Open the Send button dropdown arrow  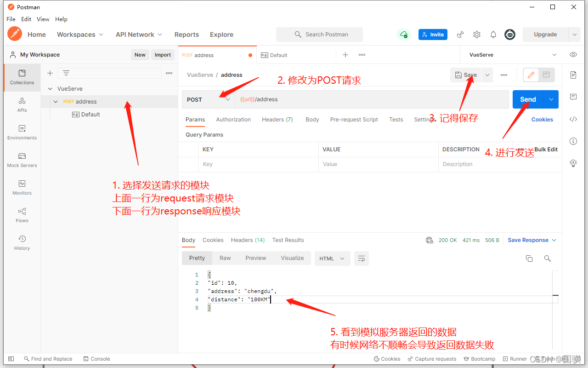[x=551, y=99]
